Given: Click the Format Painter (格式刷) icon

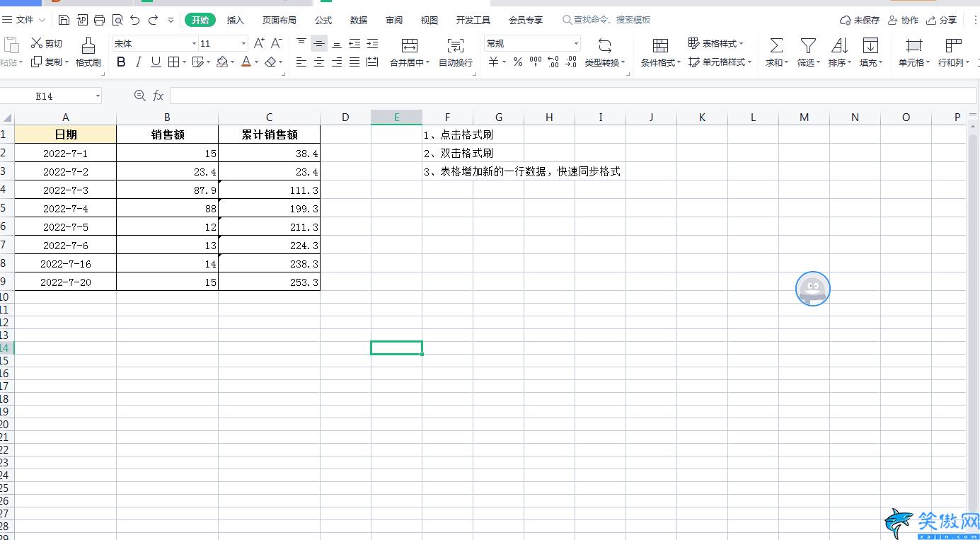Looking at the screenshot, I should point(88,45).
